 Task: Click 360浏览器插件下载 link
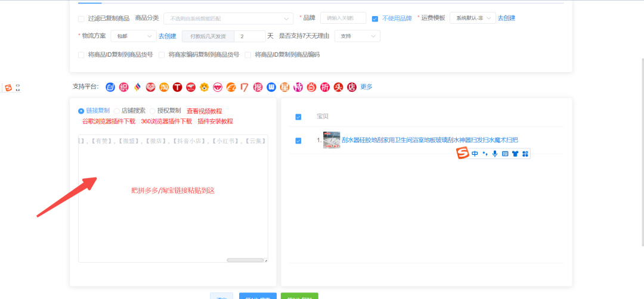(x=166, y=122)
